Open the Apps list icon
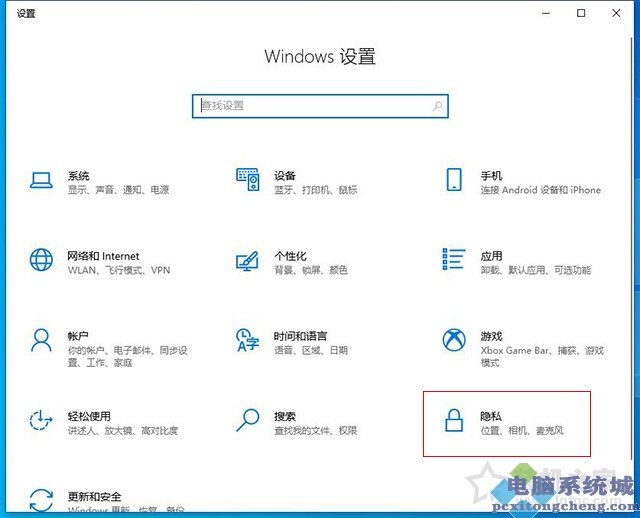The width and height of the screenshot is (640, 518). 453,259
